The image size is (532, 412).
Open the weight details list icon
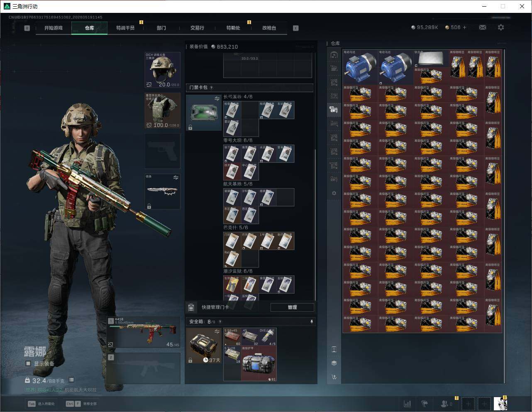click(71, 380)
